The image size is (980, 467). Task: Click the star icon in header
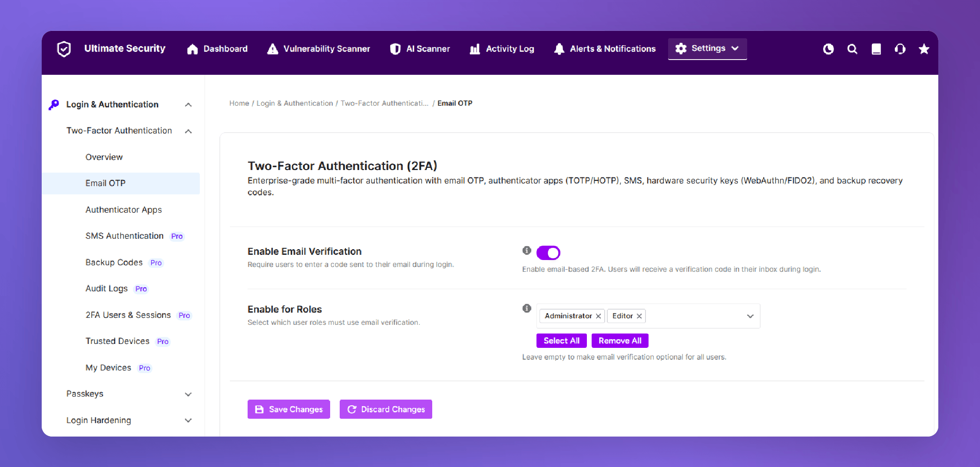point(924,49)
